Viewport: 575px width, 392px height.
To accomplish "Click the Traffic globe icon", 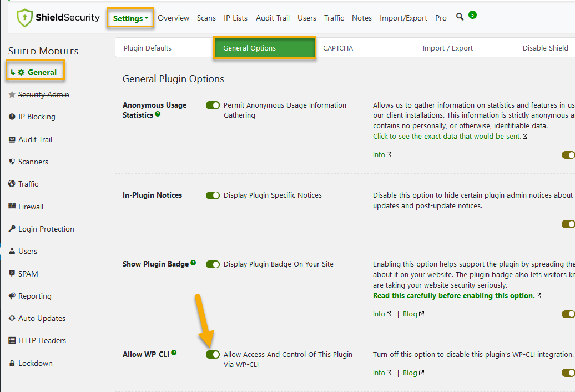I will pos(12,184).
